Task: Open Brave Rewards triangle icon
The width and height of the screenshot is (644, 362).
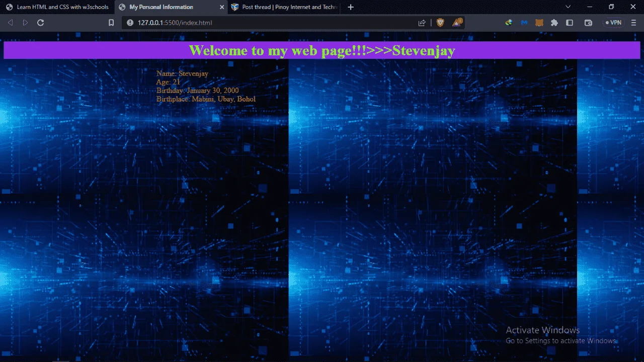Action: click(457, 22)
